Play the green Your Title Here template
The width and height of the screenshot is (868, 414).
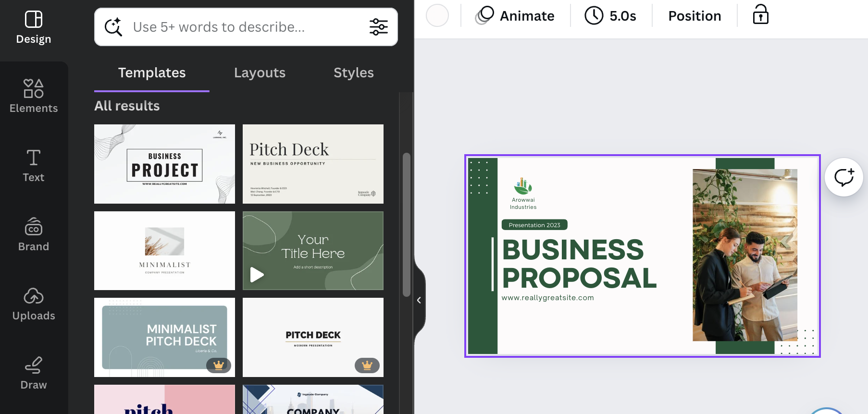click(257, 275)
